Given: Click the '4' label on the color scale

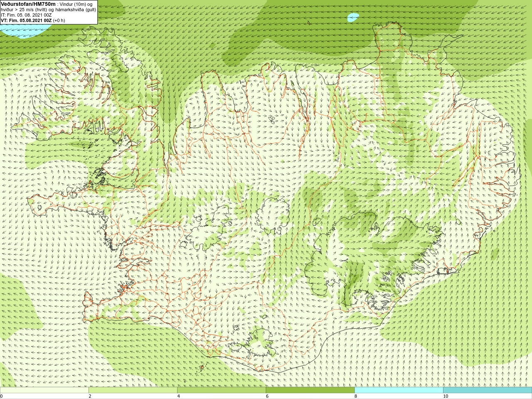Looking at the screenshot, I should 178,396.
